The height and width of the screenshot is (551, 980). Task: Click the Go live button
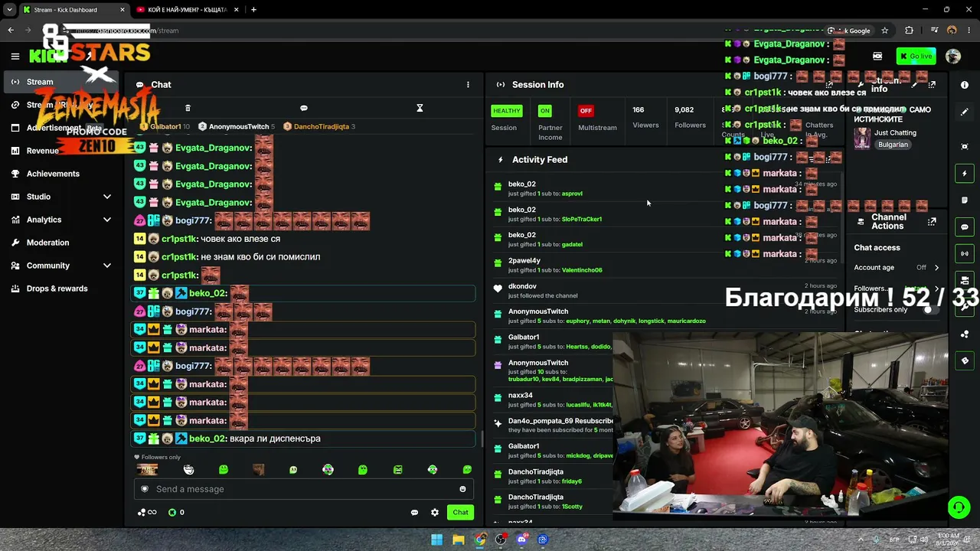coord(916,56)
